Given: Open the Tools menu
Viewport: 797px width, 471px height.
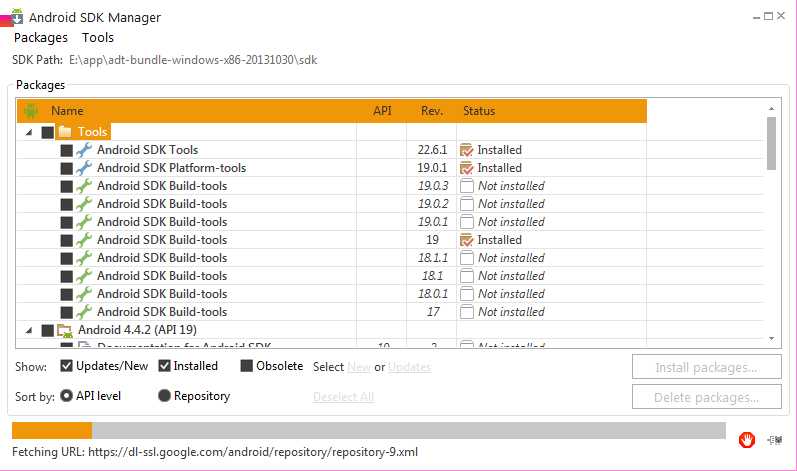Looking at the screenshot, I should click(x=98, y=38).
